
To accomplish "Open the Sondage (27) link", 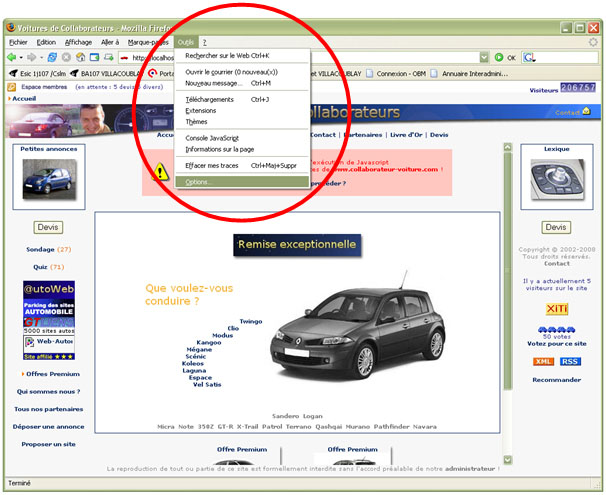I will click(x=49, y=249).
